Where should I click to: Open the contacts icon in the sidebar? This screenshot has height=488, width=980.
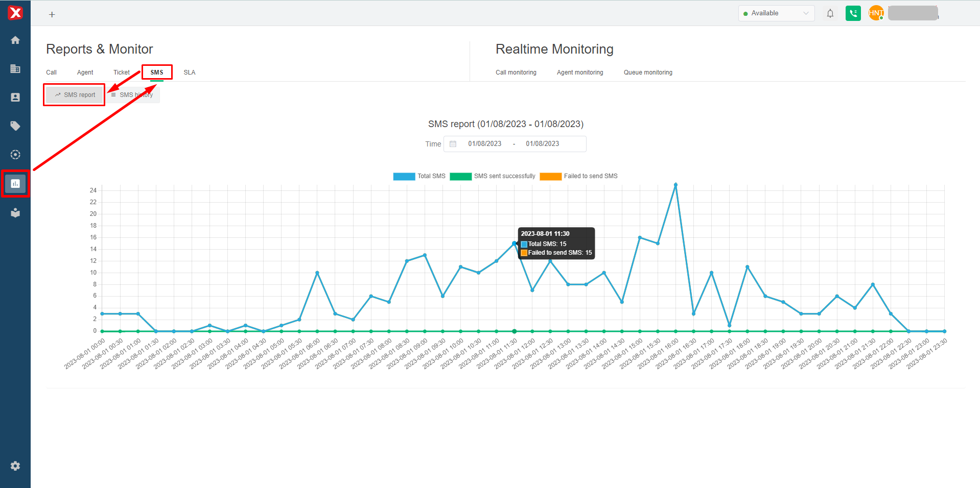click(15, 97)
